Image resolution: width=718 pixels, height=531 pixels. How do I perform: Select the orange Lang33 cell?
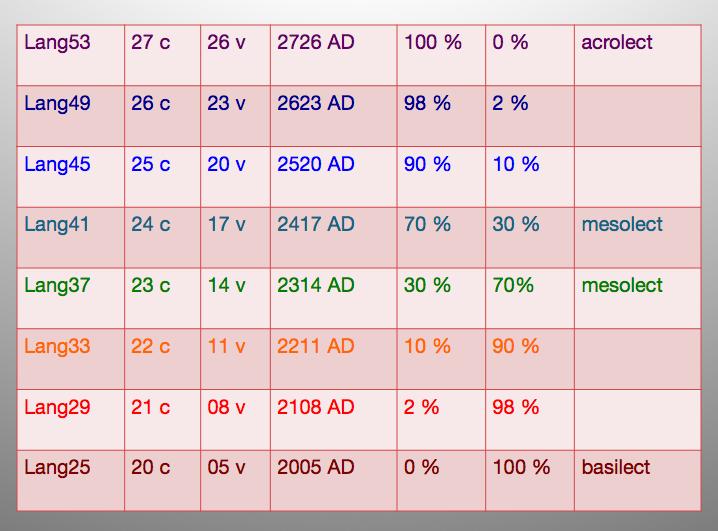pos(57,346)
